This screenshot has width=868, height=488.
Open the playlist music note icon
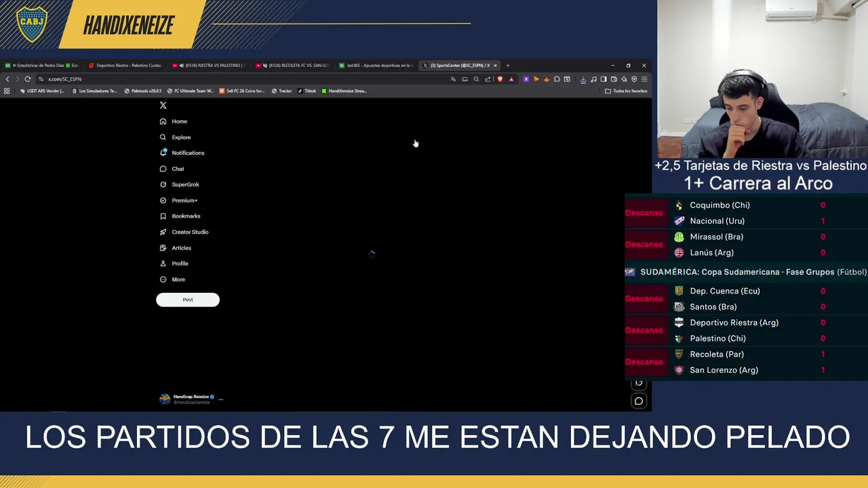(593, 79)
